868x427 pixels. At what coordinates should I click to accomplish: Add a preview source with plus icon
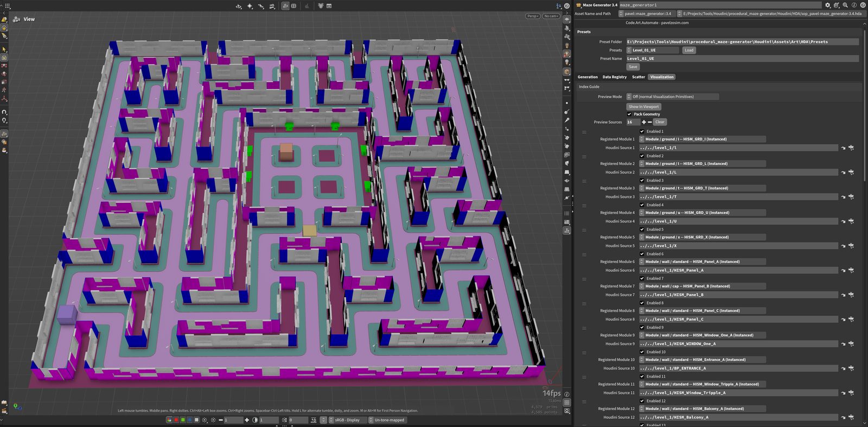[644, 122]
